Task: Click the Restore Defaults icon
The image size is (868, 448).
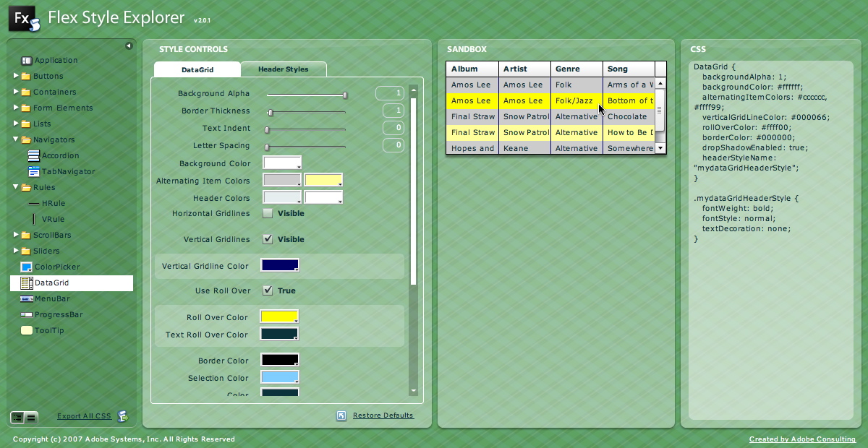Action: (341, 415)
